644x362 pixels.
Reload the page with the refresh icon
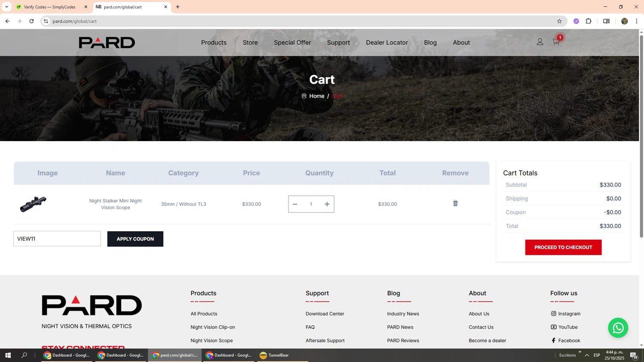coord(31,21)
